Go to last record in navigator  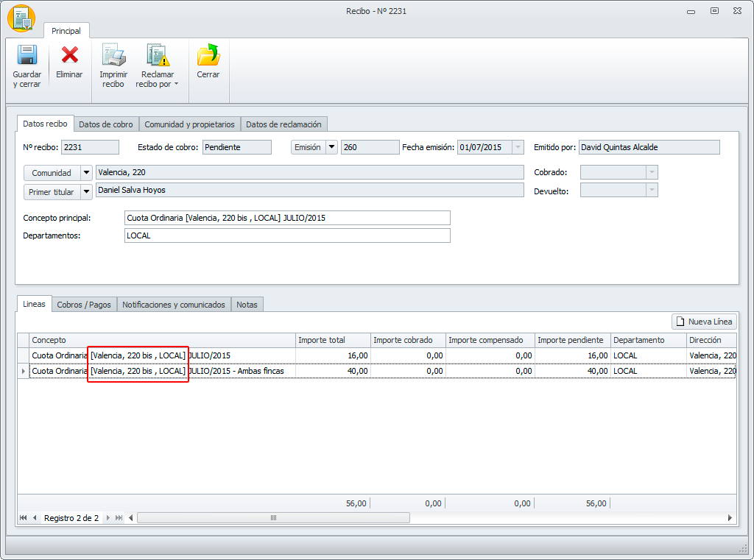pyautogui.click(x=119, y=518)
